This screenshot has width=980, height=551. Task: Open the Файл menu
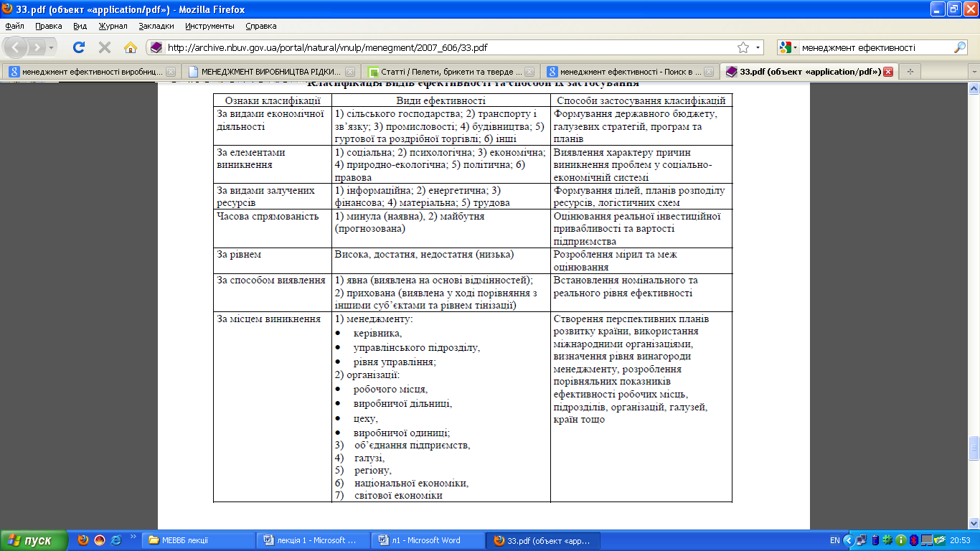[x=14, y=26]
